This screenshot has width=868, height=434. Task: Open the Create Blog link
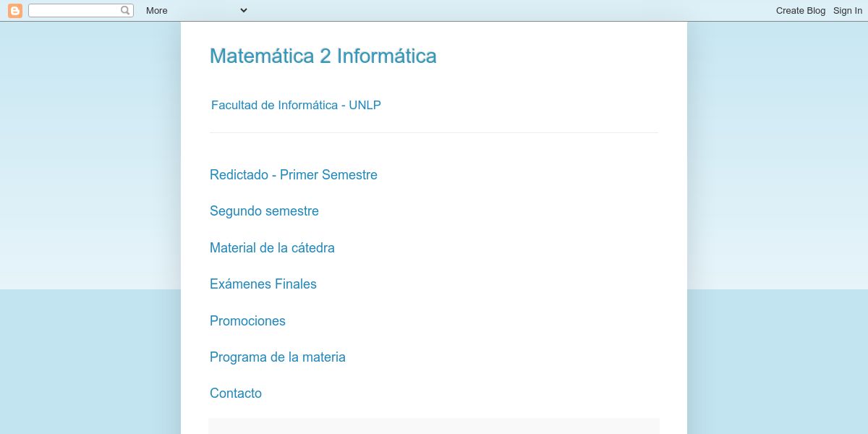pyautogui.click(x=800, y=10)
